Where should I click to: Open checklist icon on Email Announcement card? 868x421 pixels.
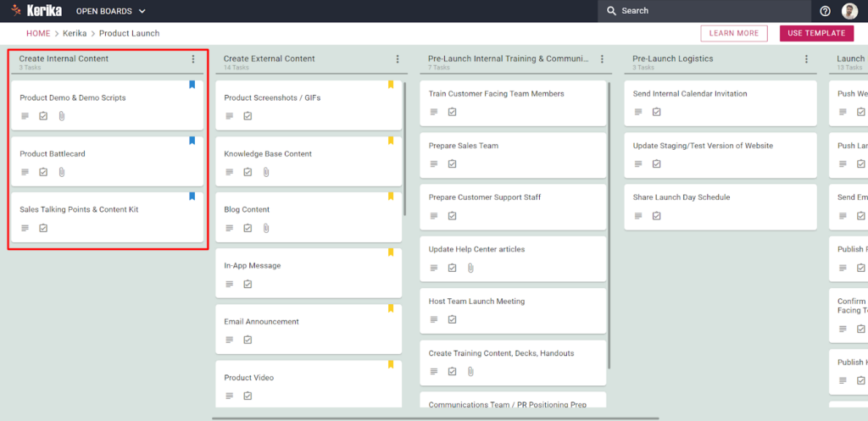[x=248, y=340]
